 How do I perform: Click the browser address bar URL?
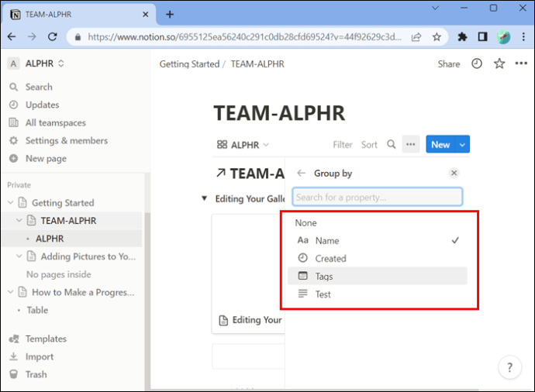click(x=244, y=37)
